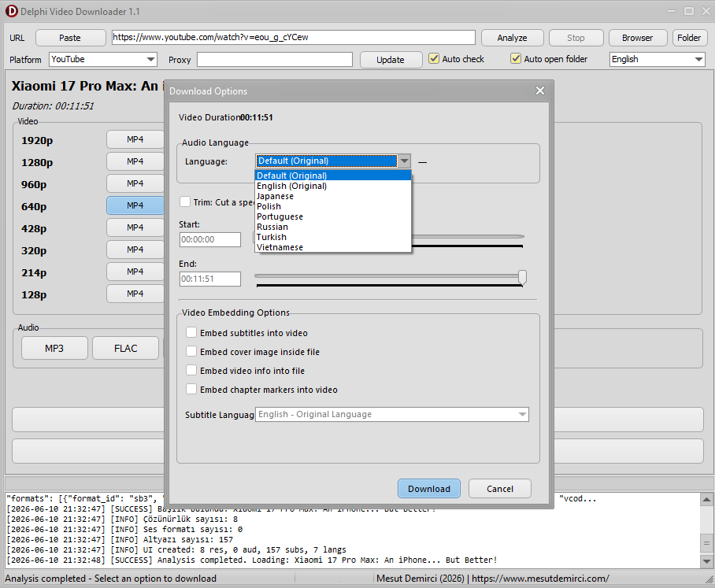Screen dimensions: 715x588
Task: Click the Start time field
Action: pyautogui.click(x=210, y=240)
